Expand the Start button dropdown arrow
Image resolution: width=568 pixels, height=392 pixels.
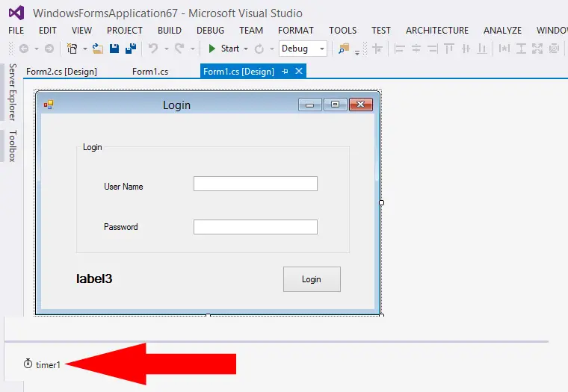tap(246, 49)
